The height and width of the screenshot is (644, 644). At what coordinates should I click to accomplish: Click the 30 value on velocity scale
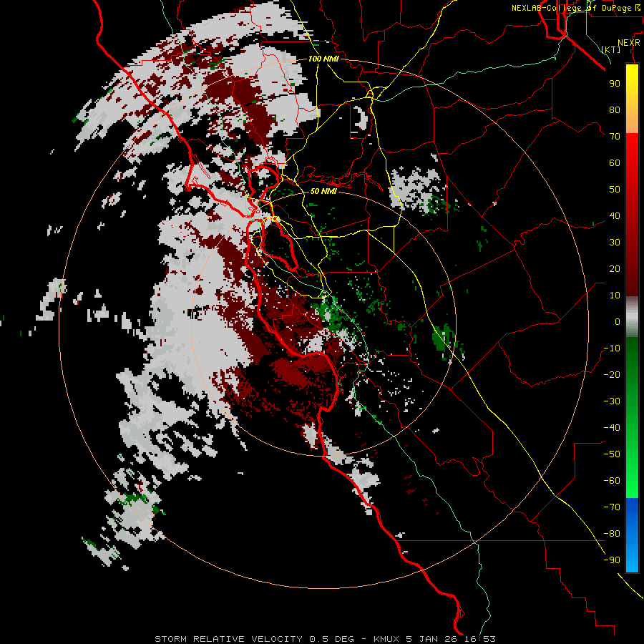[615, 243]
